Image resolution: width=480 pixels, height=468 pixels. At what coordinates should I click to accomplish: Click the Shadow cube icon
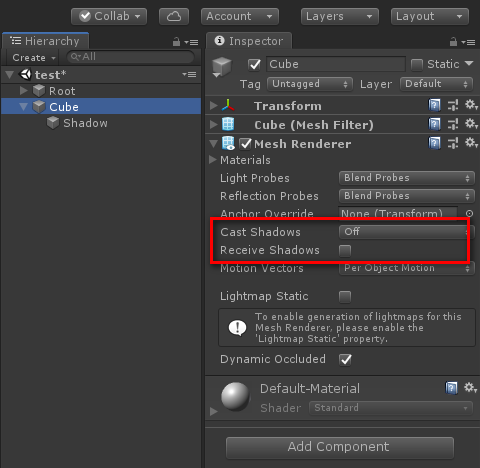pyautogui.click(x=53, y=123)
